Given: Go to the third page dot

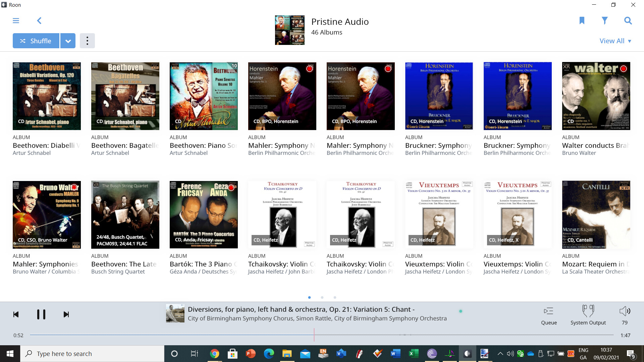Looking at the screenshot, I should click(335, 298).
